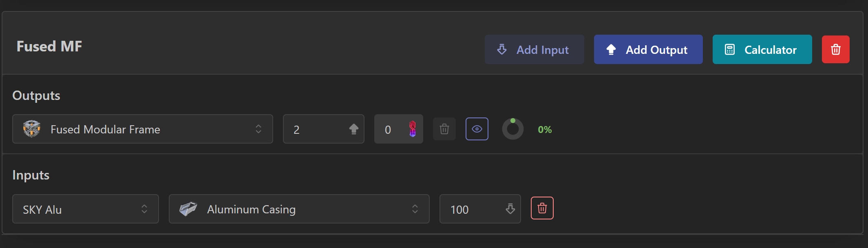Image resolution: width=868 pixels, height=248 pixels.
Task: Click the up arrow icon in output amount
Action: [353, 129]
